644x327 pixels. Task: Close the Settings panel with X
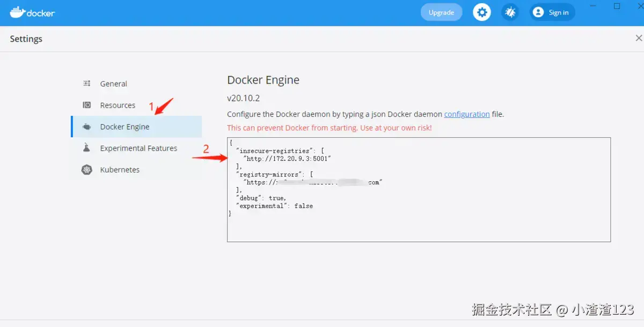(x=639, y=38)
